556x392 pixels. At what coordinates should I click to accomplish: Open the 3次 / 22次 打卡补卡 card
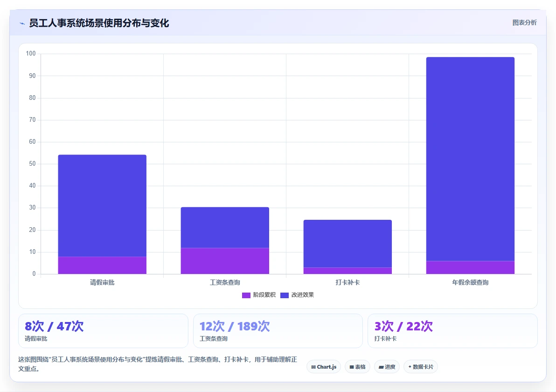pos(452,330)
